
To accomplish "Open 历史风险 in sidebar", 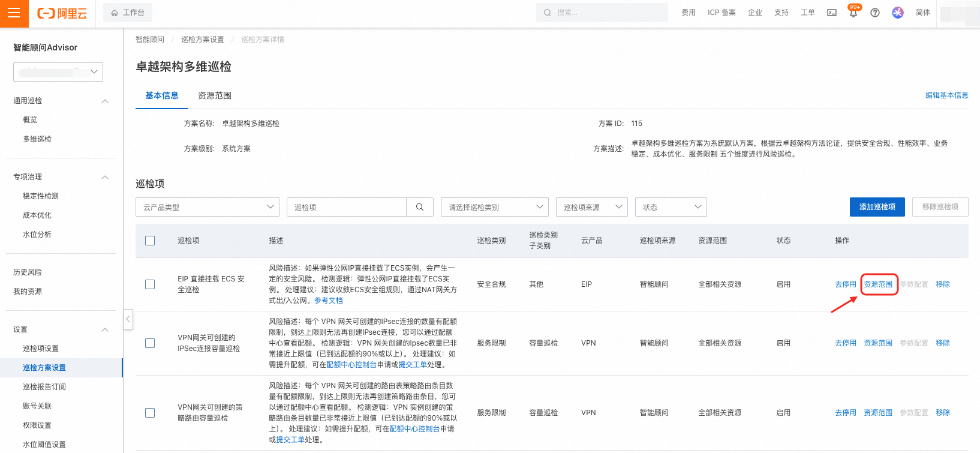I will (28, 272).
